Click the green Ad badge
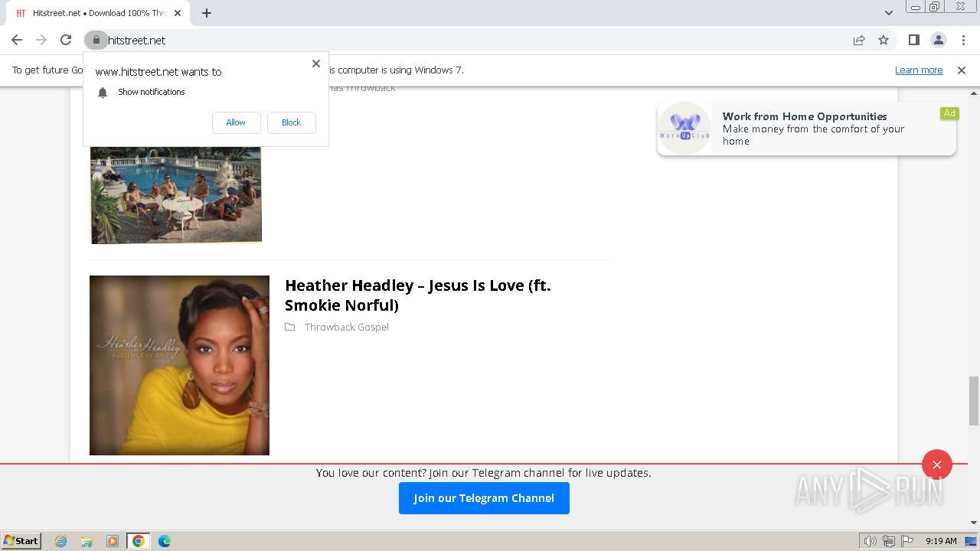This screenshot has height=551, width=980. point(949,113)
